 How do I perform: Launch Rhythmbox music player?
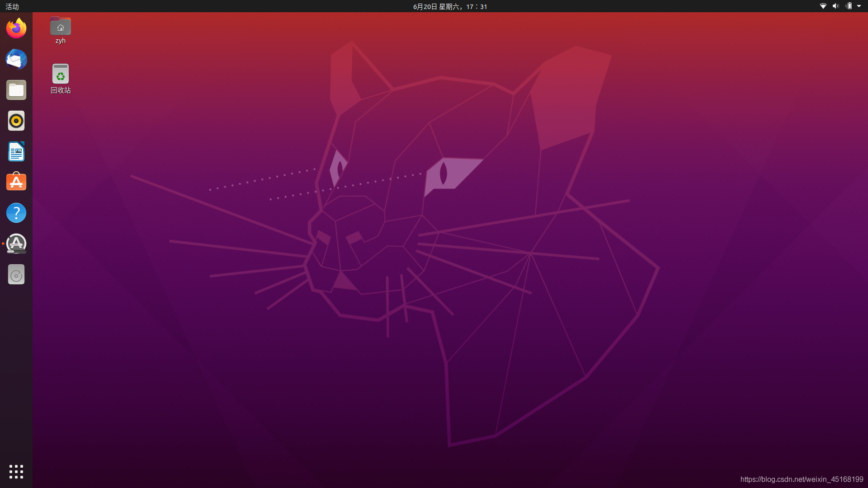coord(16,121)
